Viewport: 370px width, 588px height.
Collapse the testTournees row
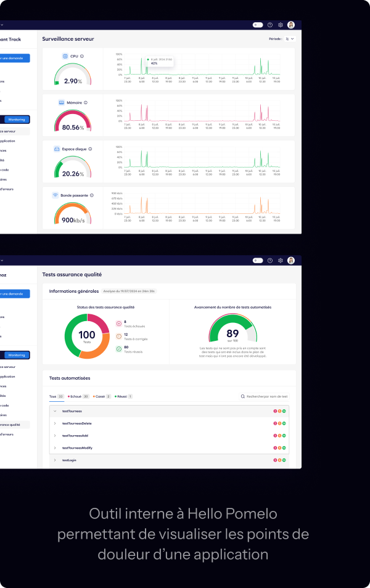(x=54, y=411)
